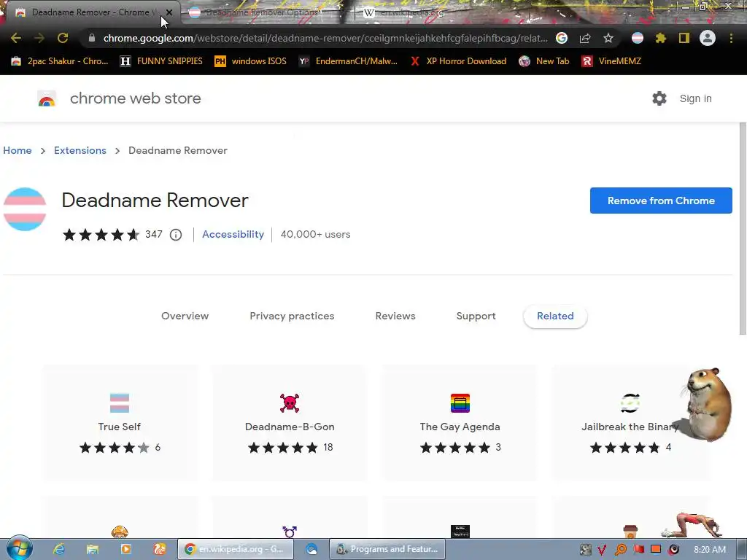Click the Chrome Web Store rainbow logo

point(47,98)
